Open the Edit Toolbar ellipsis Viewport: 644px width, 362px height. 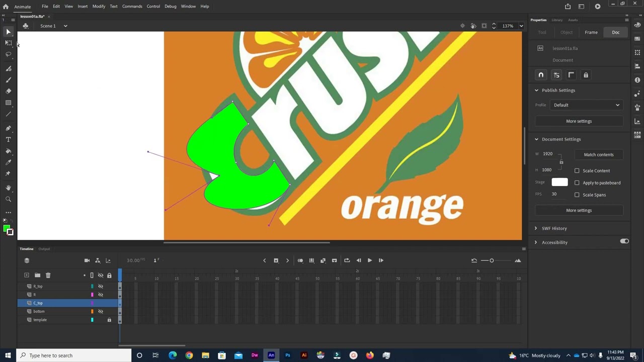coord(8,213)
